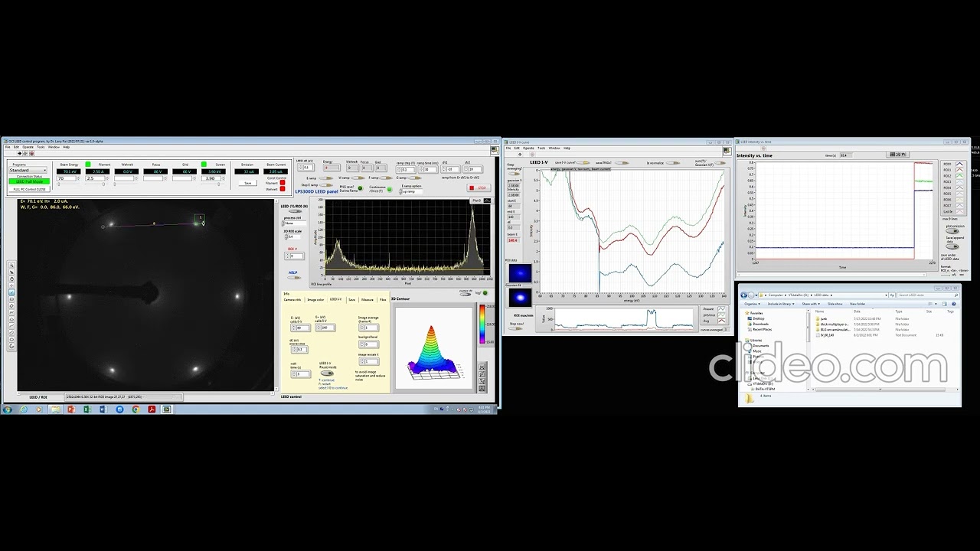The image size is (980, 551).
Task: Click the red Filament const control indicator
Action: (283, 183)
